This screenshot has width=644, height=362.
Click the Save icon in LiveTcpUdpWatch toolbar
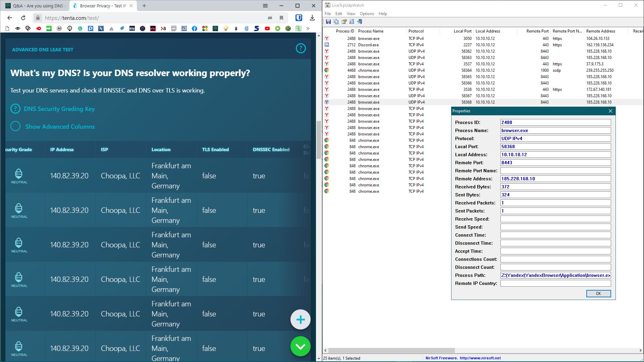tap(328, 22)
